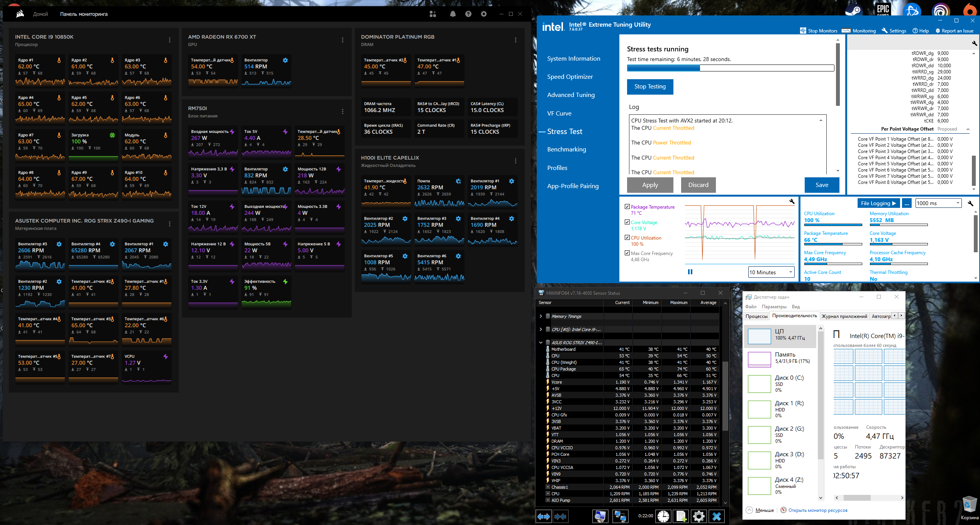Click HWiNFO remote network monitors icon

[x=620, y=517]
